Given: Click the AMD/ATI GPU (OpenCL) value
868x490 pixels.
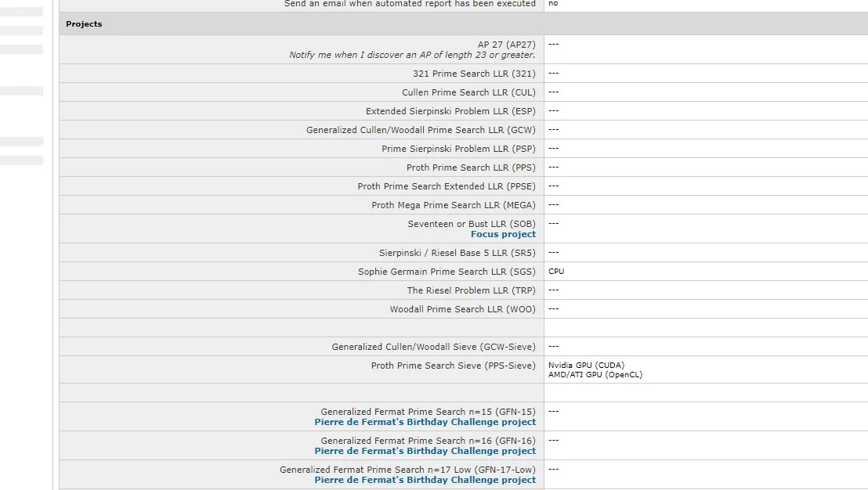Looking at the screenshot, I should (x=595, y=375).
